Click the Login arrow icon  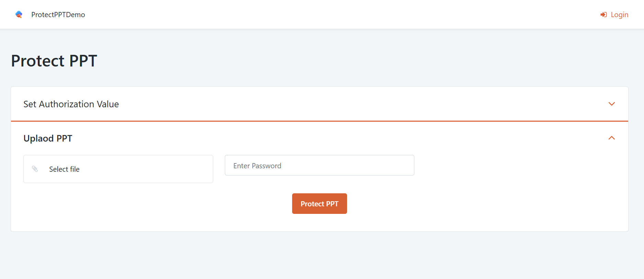click(603, 15)
